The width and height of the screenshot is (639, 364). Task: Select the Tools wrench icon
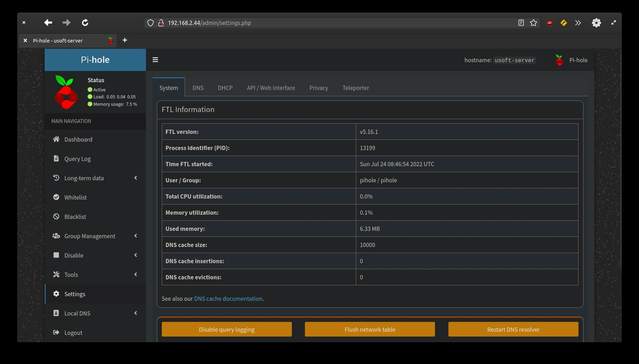point(56,274)
